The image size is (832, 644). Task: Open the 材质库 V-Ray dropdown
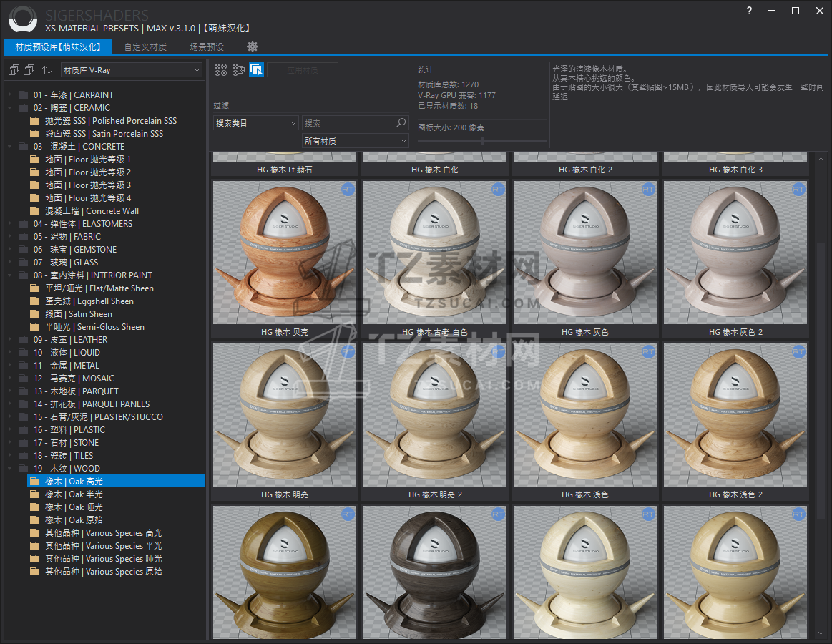point(132,69)
